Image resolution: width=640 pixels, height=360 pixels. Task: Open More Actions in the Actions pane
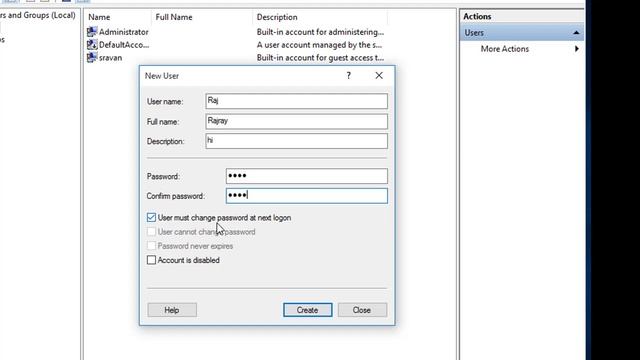pyautogui.click(x=504, y=49)
